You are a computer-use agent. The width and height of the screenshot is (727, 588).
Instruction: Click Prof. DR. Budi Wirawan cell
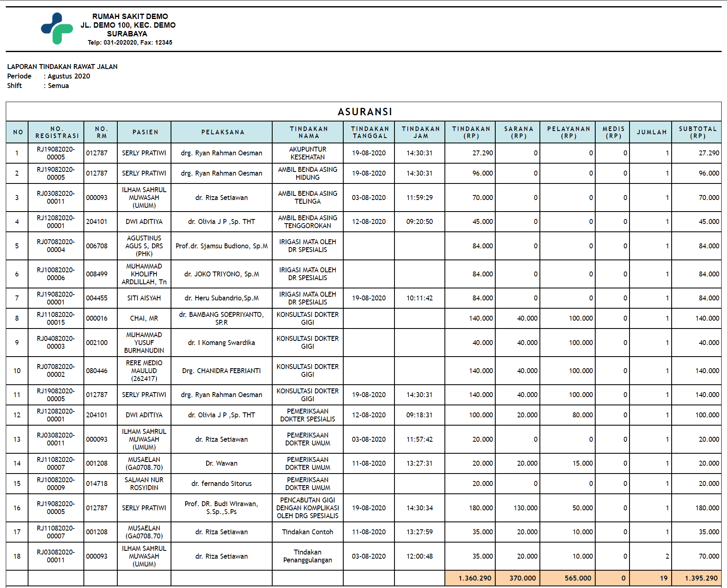(x=222, y=507)
